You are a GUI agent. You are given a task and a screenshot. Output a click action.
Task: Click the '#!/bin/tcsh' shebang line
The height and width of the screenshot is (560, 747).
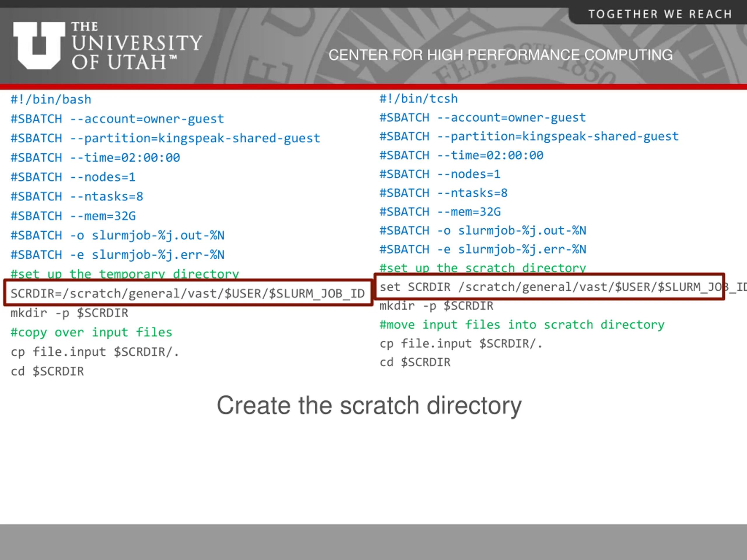[418, 99]
